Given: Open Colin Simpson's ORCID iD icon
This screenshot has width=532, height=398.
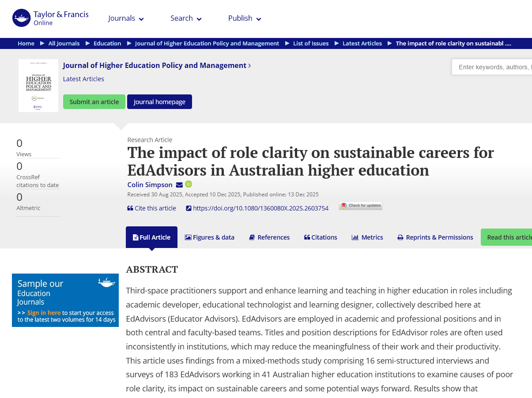Looking at the screenshot, I should point(189,184).
